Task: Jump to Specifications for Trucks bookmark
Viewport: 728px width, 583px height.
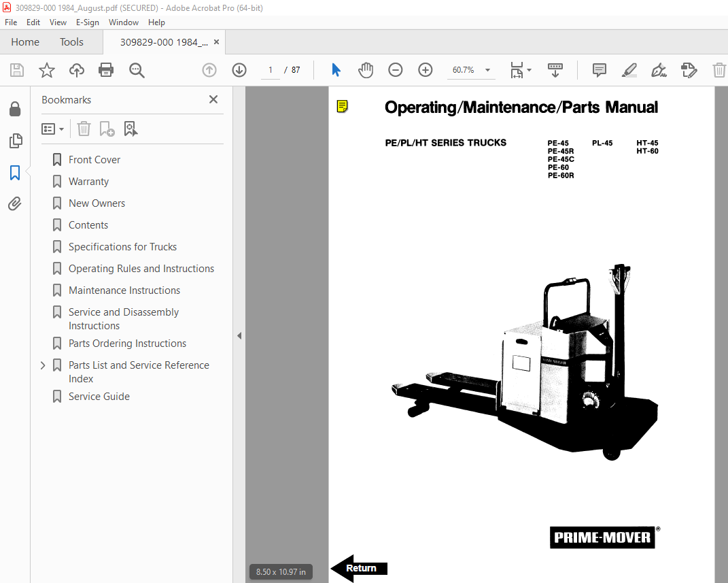Action: pos(122,247)
